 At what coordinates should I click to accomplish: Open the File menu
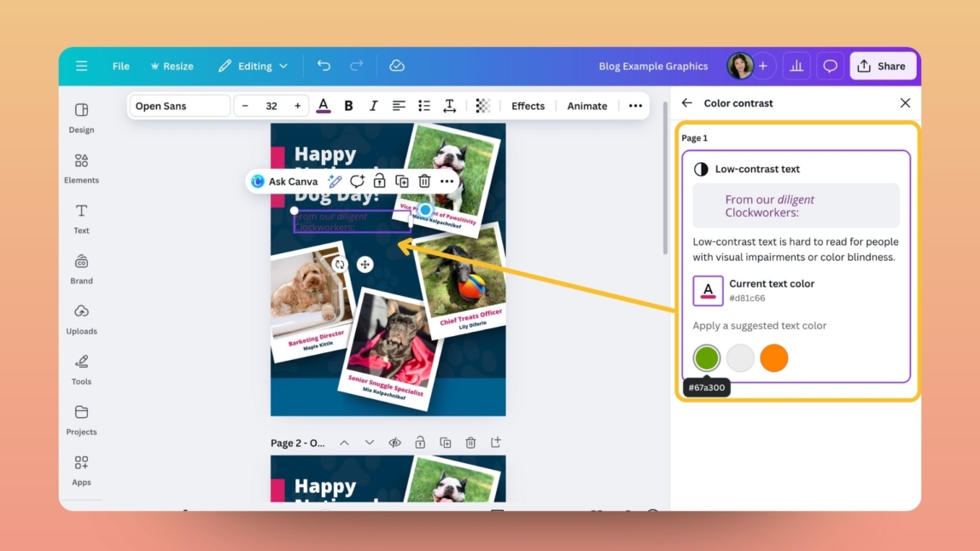[120, 66]
